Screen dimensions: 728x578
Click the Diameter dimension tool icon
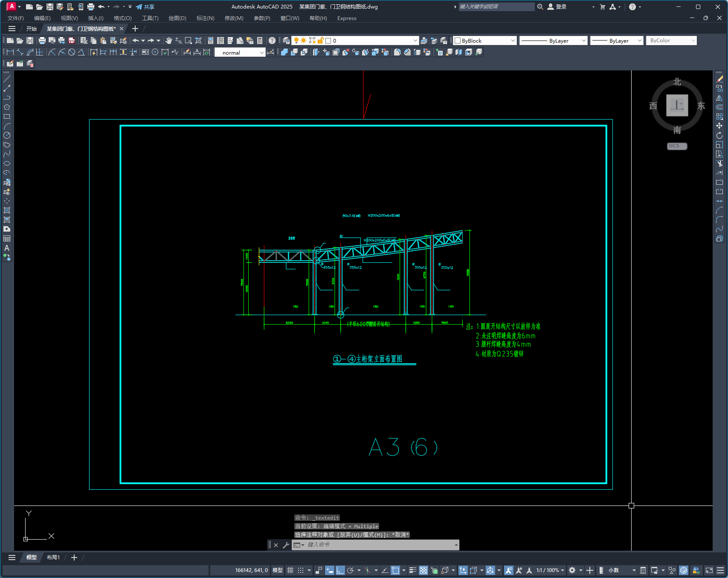(x=72, y=52)
